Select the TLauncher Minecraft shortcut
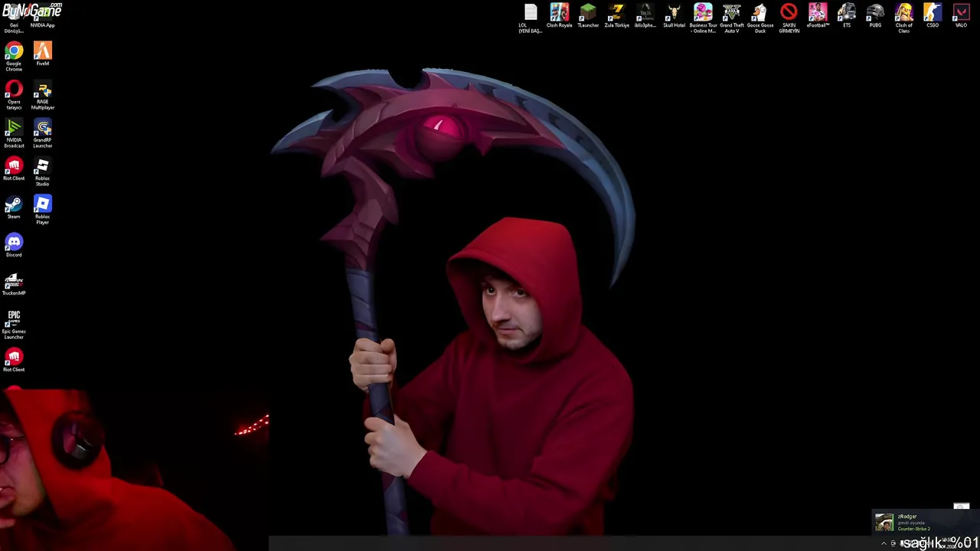Viewport: 980px width, 551px height. coord(588,16)
